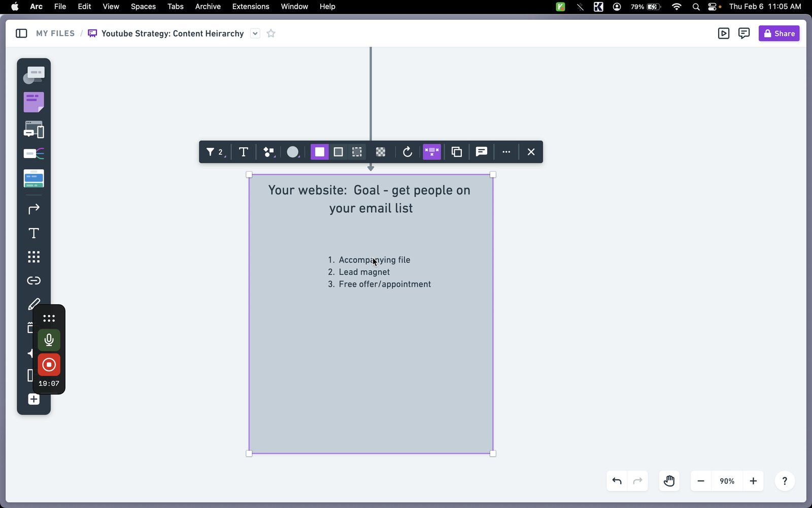Select the connector arrow tool
This screenshot has height=508, width=812.
click(x=33, y=209)
